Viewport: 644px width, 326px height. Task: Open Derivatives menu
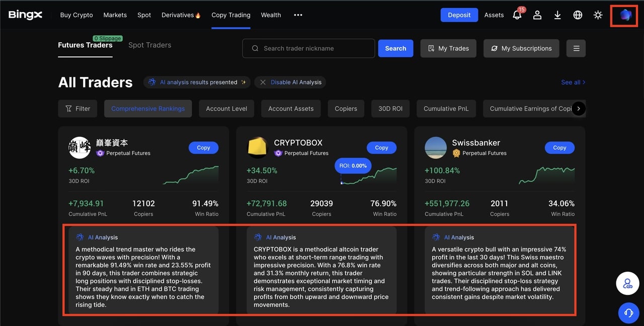point(181,15)
